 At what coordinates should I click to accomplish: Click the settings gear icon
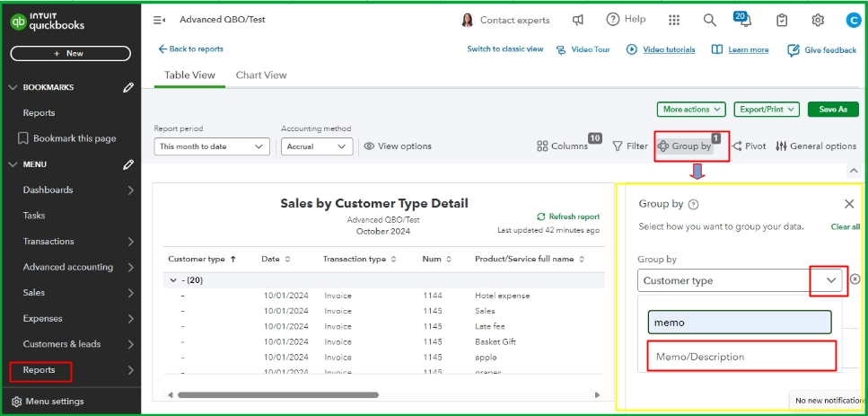(818, 20)
